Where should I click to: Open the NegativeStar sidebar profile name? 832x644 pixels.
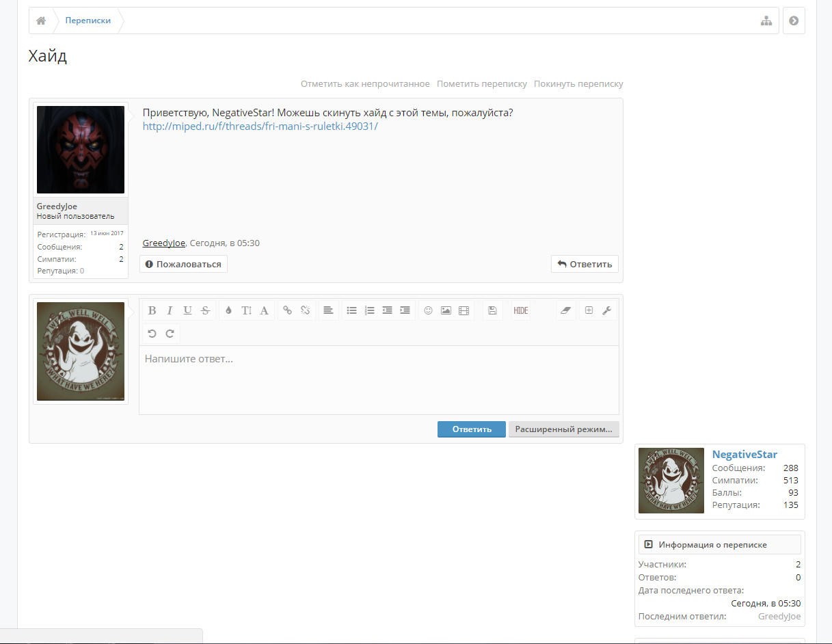[x=744, y=455]
